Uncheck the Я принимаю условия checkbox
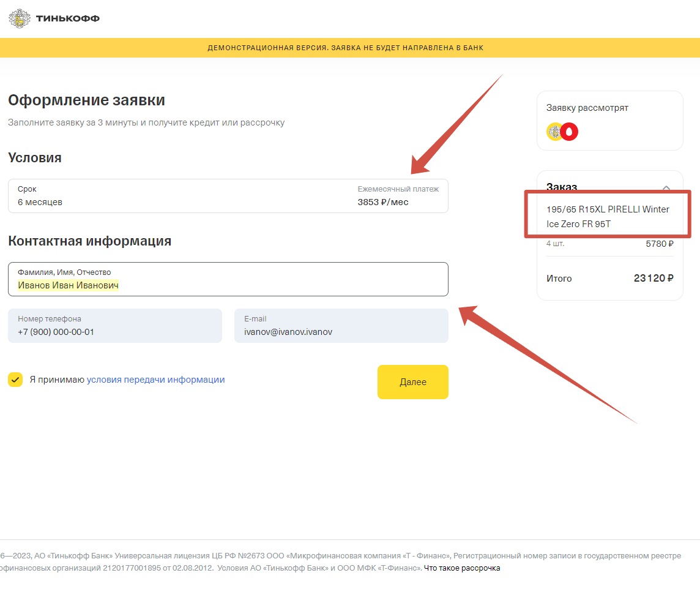Screen dimensions: 700x589 (x=15, y=380)
